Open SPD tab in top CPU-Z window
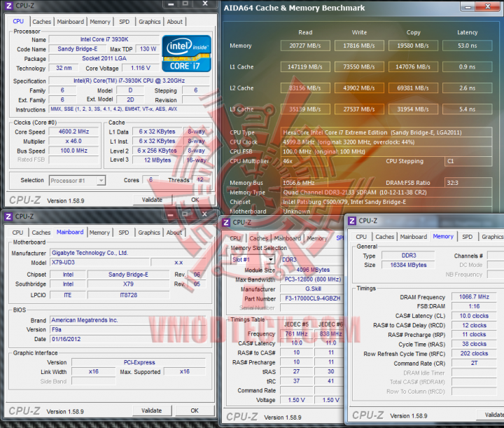Image resolution: width=504 pixels, height=428 pixels. point(124,22)
